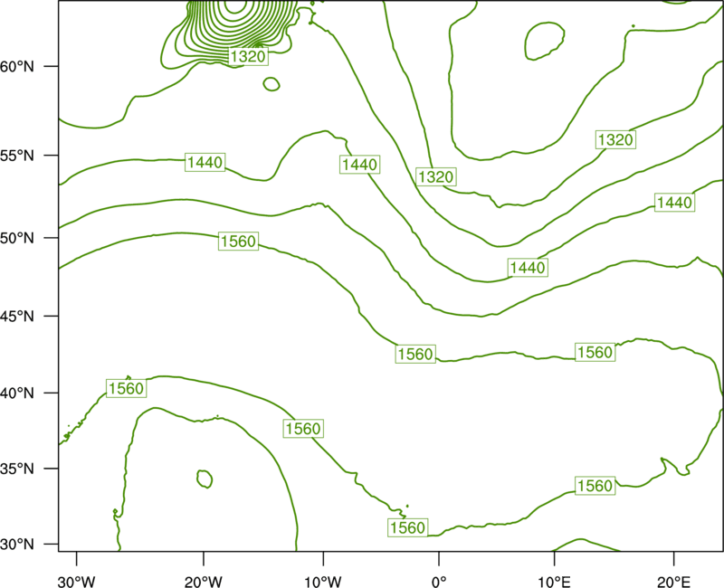The height and width of the screenshot is (588, 724).
Task: Select the 50°N latitude axis label
Action: [17, 238]
